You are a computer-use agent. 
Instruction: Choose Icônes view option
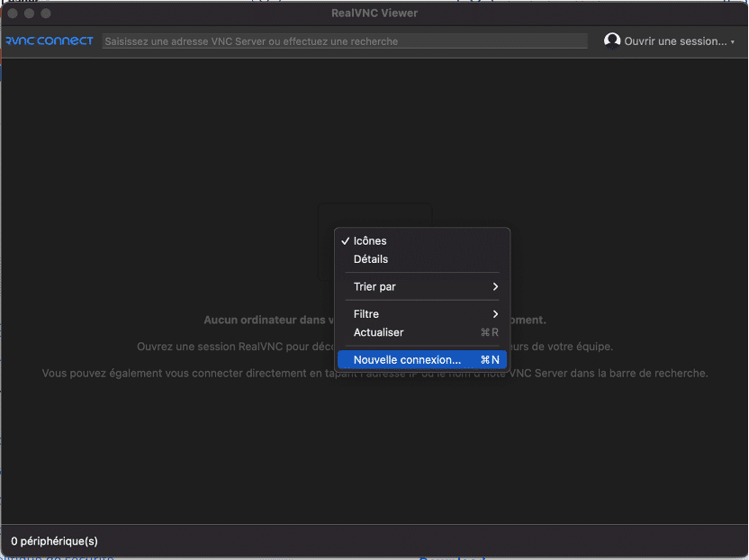click(422, 240)
